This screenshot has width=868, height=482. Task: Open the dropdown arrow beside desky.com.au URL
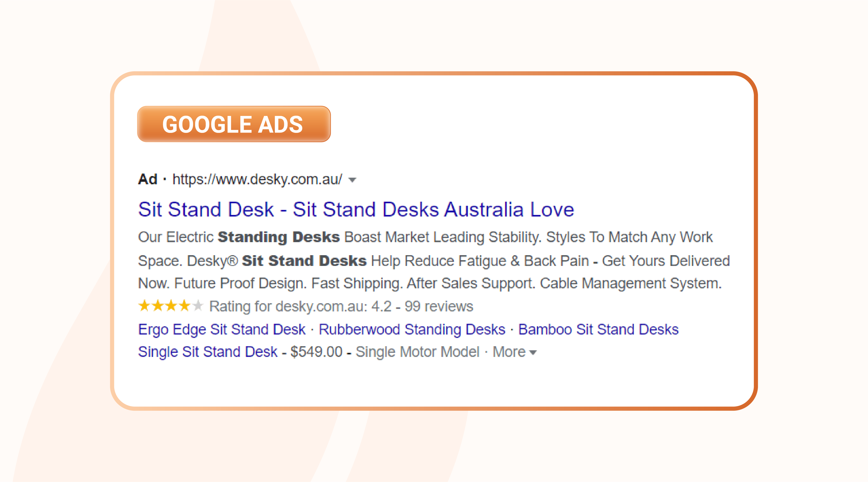tap(352, 180)
